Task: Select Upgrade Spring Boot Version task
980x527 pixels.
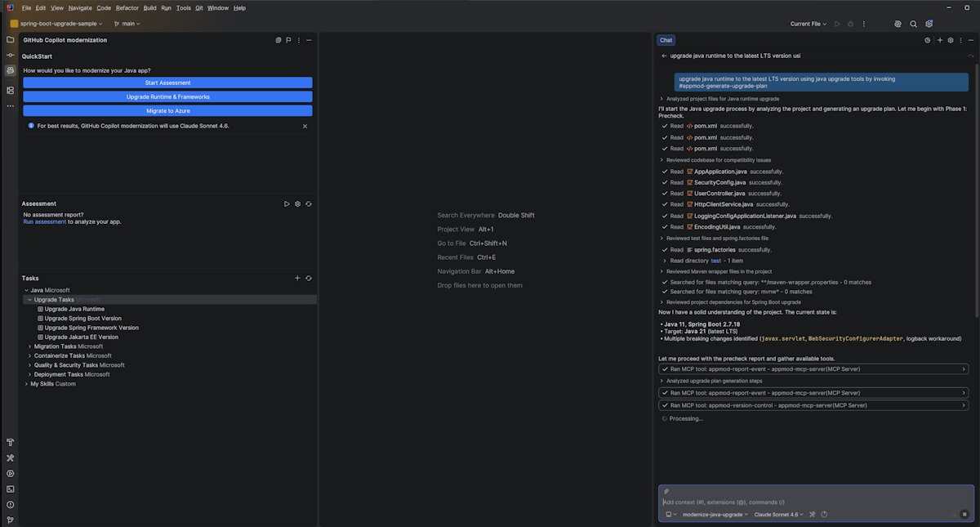Action: point(82,319)
